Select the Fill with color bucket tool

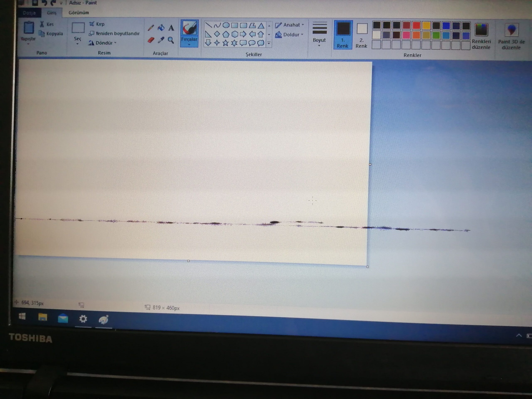[161, 28]
